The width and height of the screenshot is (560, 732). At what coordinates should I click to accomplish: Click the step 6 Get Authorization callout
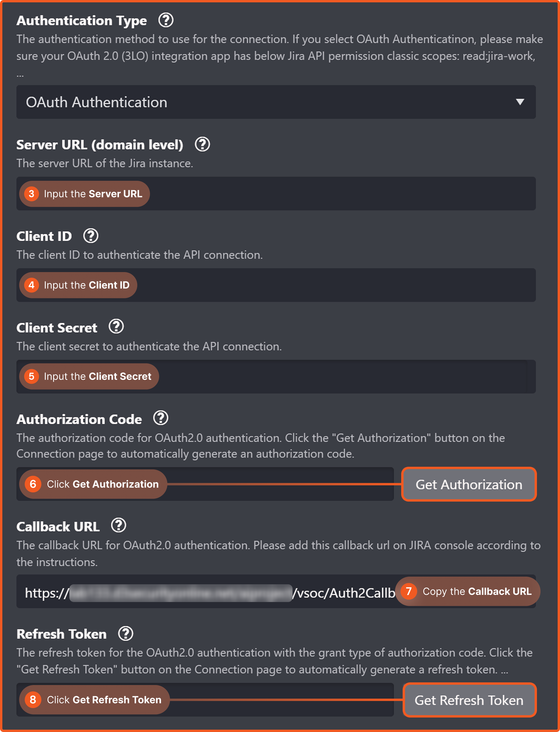[93, 484]
